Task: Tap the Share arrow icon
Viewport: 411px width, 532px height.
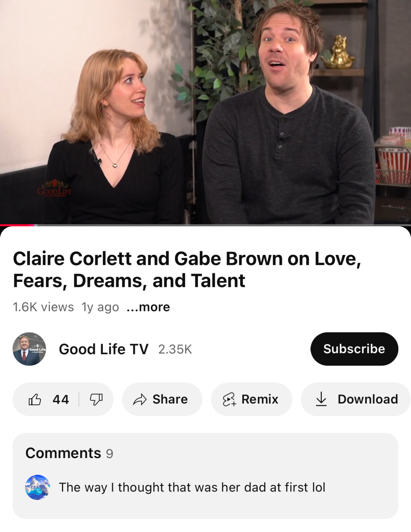Action: click(140, 399)
